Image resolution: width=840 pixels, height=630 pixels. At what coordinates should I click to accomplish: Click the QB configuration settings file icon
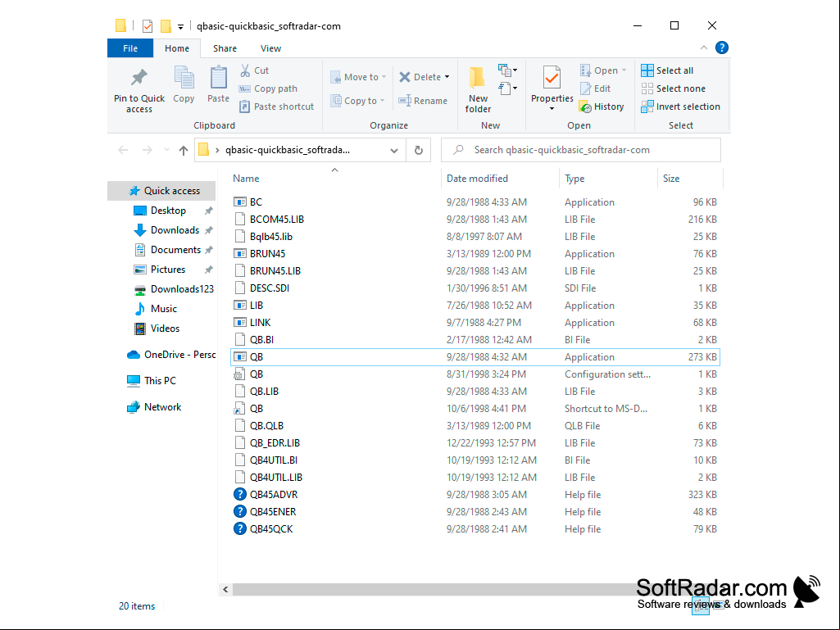(239, 374)
